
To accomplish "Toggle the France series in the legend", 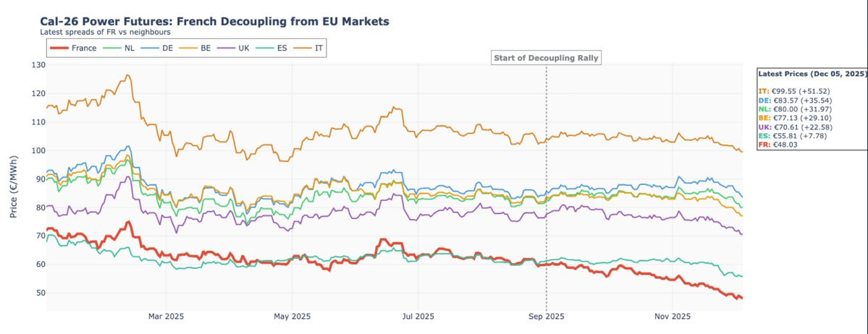I will pyautogui.click(x=84, y=48).
